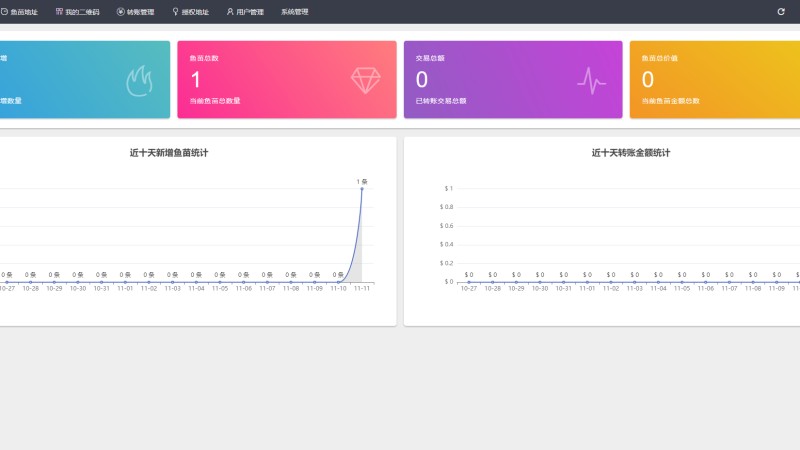
Task: Click the 11-11 label on the 新增鱼苗 chart axis
Action: pyautogui.click(x=362, y=288)
